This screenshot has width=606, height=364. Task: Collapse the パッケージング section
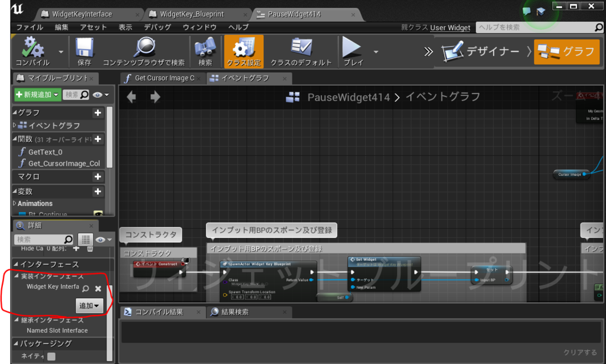(16, 343)
